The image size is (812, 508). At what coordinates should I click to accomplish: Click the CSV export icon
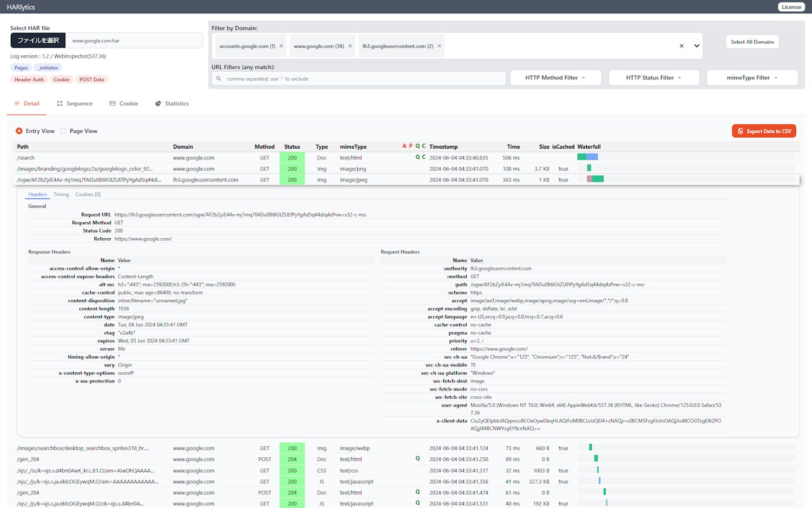(x=740, y=131)
